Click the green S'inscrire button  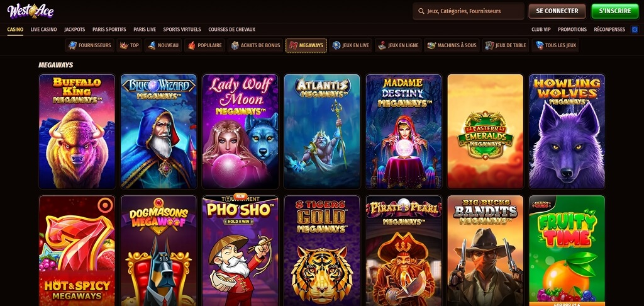coord(615,11)
